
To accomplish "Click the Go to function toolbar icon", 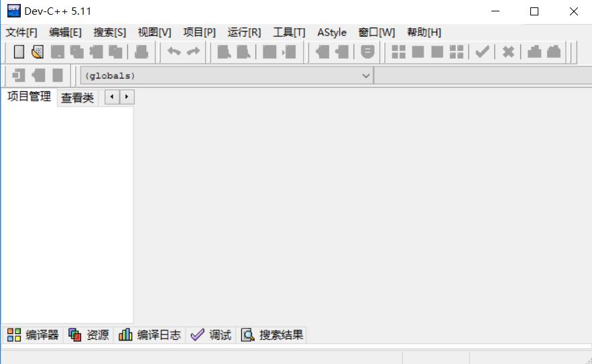I will click(270, 52).
